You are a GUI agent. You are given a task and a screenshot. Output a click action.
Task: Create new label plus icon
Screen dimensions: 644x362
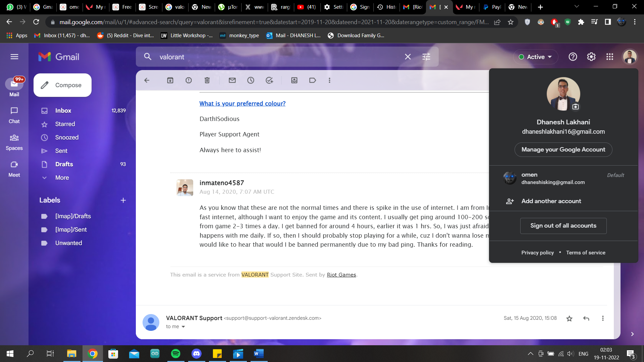pyautogui.click(x=123, y=200)
